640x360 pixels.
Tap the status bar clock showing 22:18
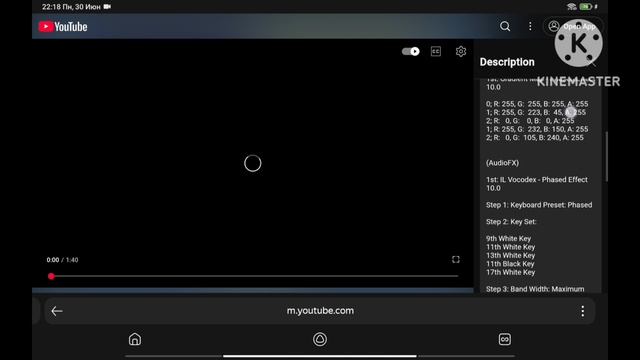pyautogui.click(x=51, y=7)
